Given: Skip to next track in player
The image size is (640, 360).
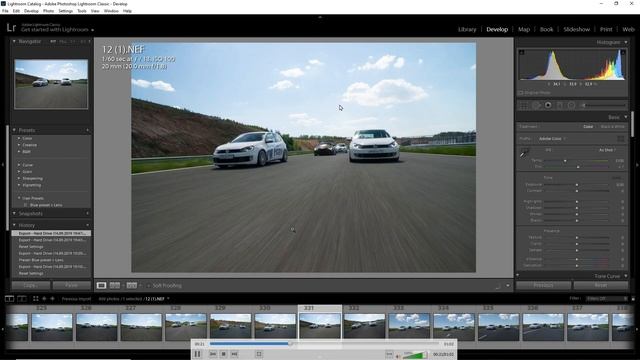Looking at the screenshot, I should point(234,354).
